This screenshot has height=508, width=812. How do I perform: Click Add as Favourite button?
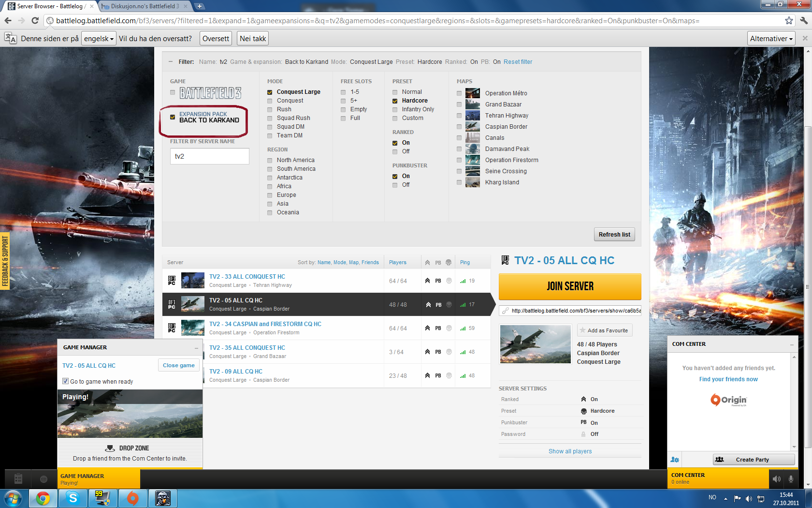pos(605,330)
